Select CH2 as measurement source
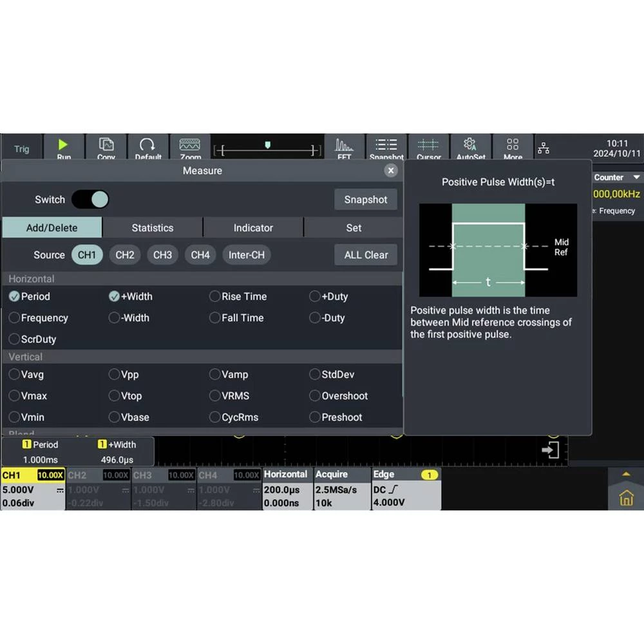Screen dimensions: 644x644 pyautogui.click(x=125, y=255)
